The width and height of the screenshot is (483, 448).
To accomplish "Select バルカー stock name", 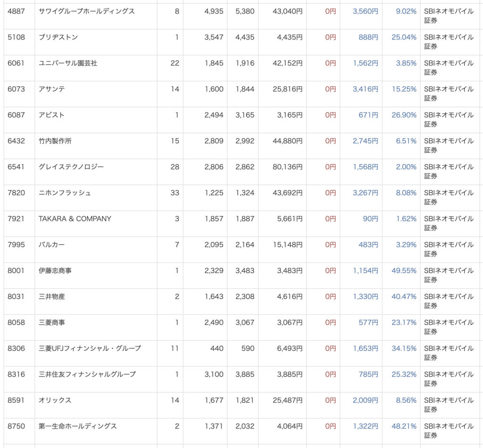I will 52,245.
